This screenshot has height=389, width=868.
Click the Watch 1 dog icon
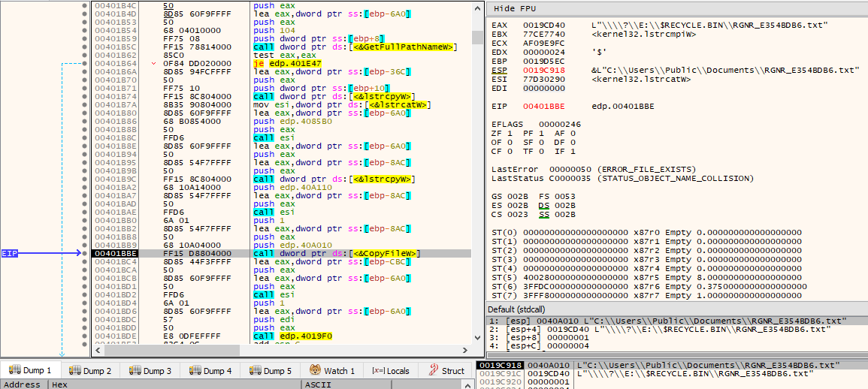tap(316, 370)
